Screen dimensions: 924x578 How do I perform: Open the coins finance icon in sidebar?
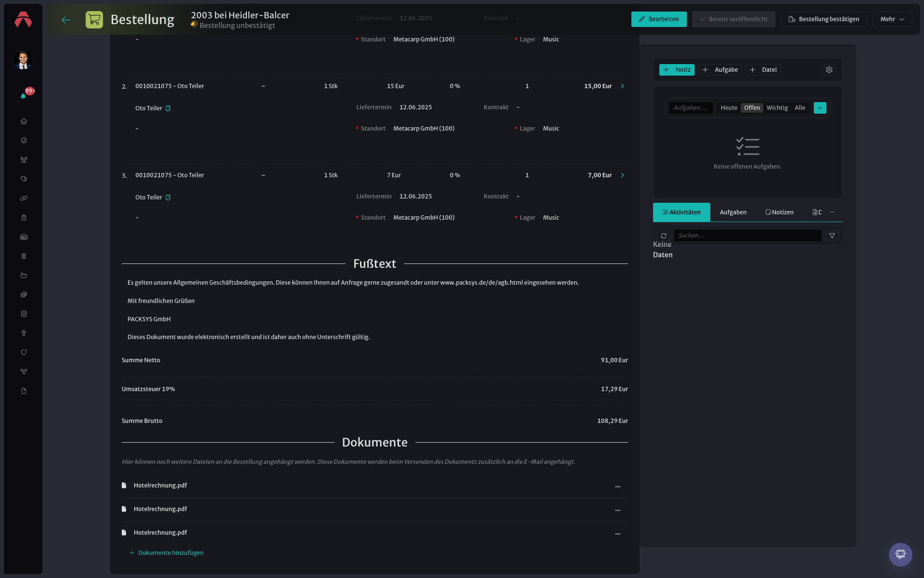24,295
